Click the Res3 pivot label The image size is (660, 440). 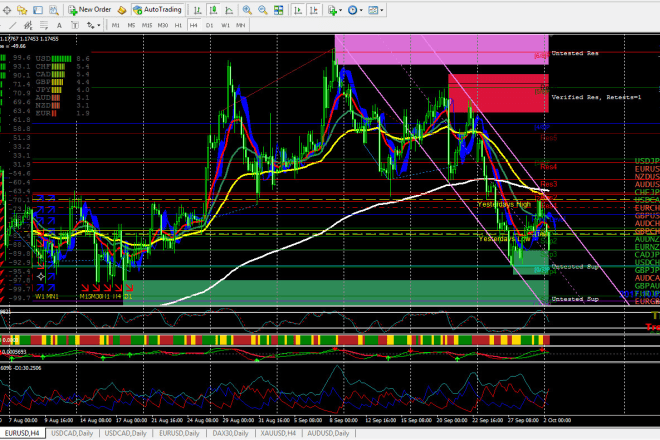(x=549, y=184)
